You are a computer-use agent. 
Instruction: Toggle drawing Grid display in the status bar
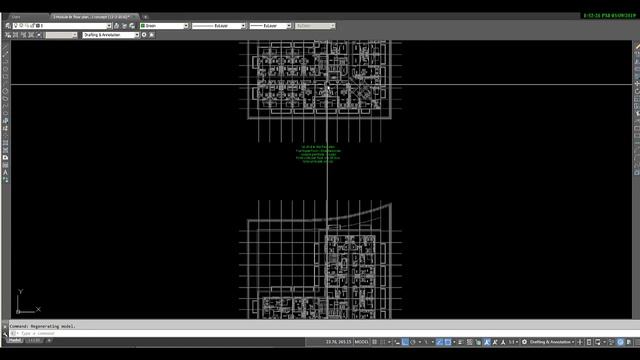pyautogui.click(x=374, y=342)
